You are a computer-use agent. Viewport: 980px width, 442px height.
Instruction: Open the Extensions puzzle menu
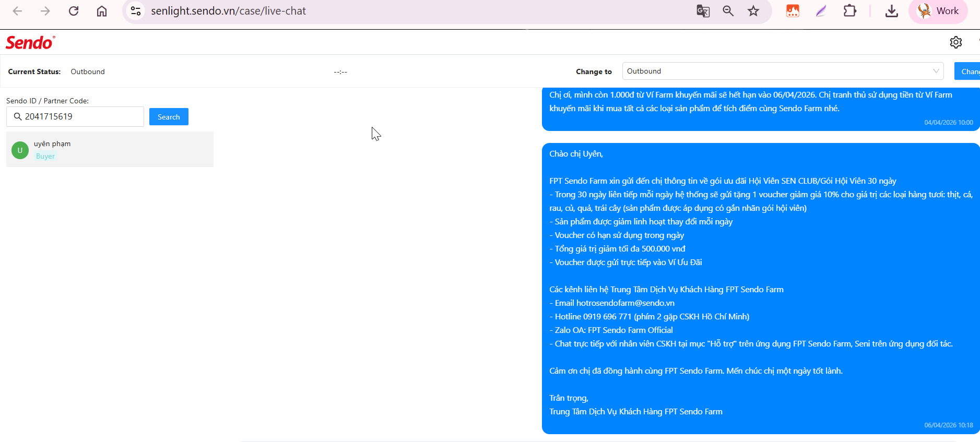coord(850,11)
